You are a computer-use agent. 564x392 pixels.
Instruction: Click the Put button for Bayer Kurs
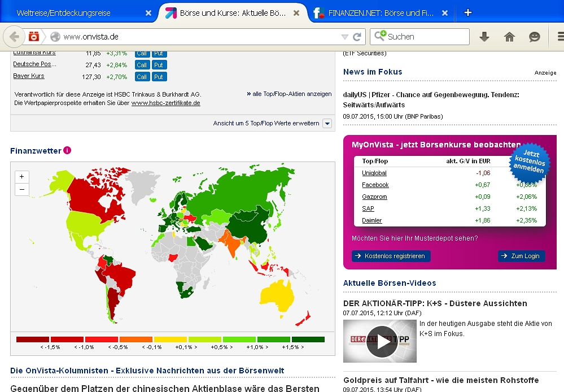158,77
